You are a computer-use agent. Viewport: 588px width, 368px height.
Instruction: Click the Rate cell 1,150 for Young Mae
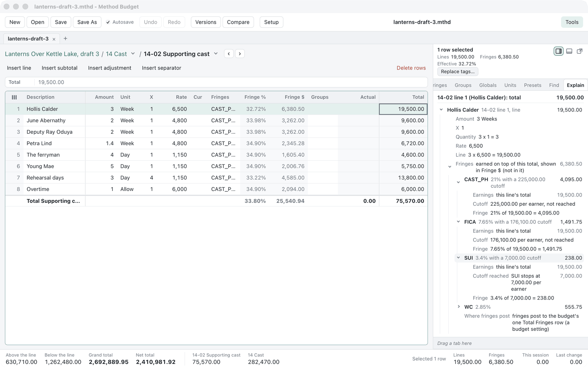click(x=174, y=166)
